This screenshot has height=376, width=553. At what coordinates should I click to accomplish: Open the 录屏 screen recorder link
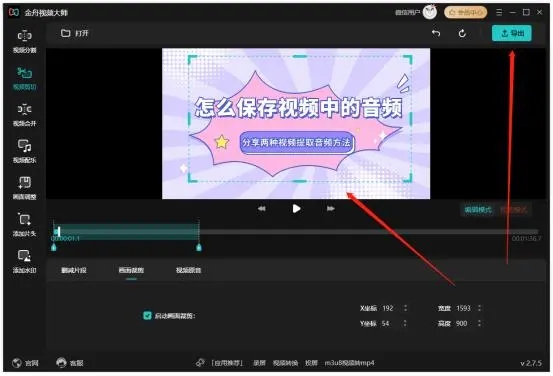coord(259,363)
